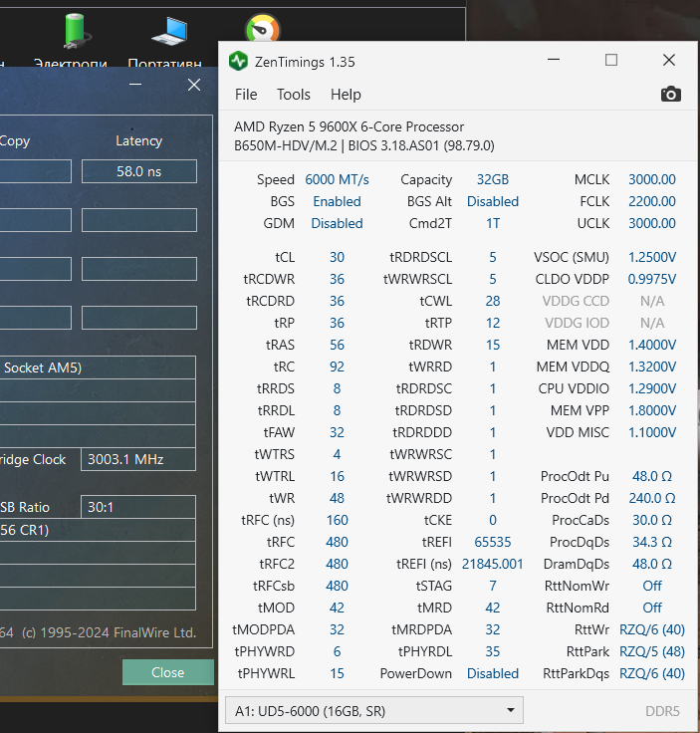Click the tCWL value 28

tap(493, 301)
